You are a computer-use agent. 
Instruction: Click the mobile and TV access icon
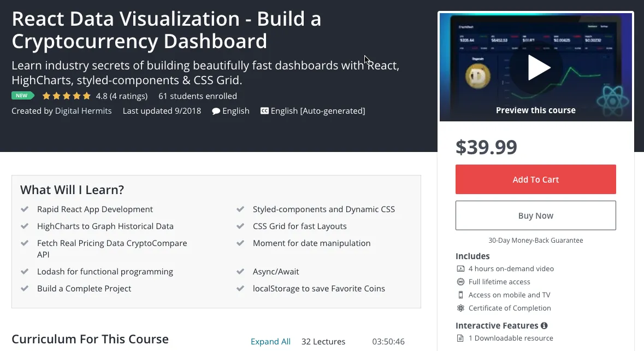point(460,295)
